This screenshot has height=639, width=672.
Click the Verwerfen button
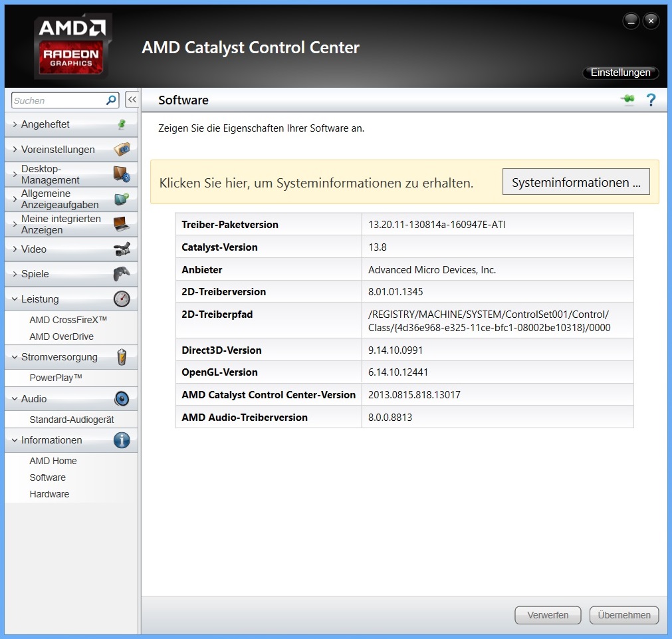[548, 615]
